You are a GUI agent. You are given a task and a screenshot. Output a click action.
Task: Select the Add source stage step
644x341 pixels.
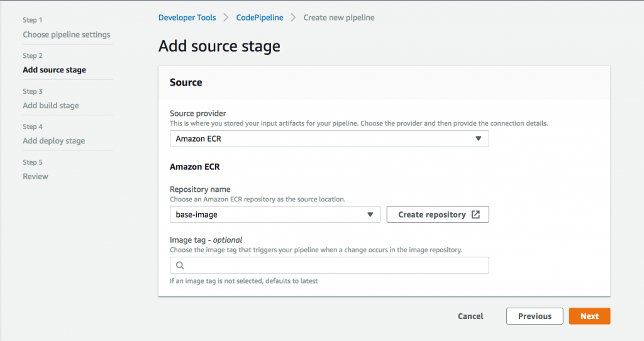click(x=54, y=70)
